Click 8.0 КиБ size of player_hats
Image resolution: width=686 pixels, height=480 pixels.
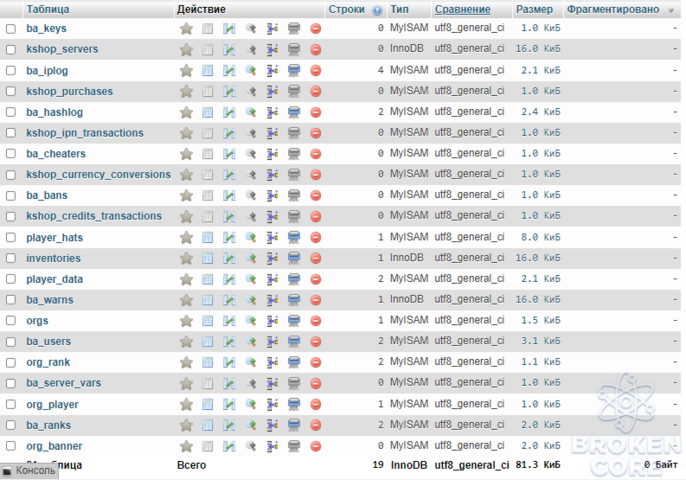point(540,237)
